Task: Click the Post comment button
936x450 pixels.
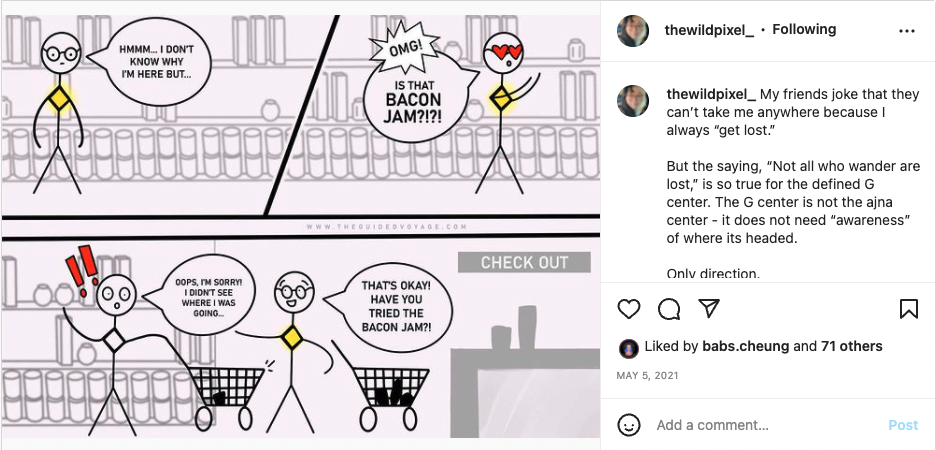Action: 903,425
